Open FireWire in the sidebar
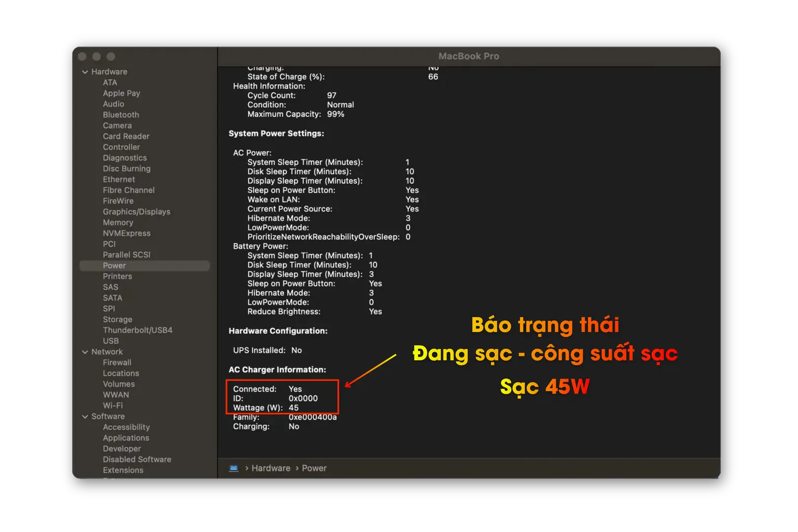The height and width of the screenshot is (532, 798). click(118, 201)
